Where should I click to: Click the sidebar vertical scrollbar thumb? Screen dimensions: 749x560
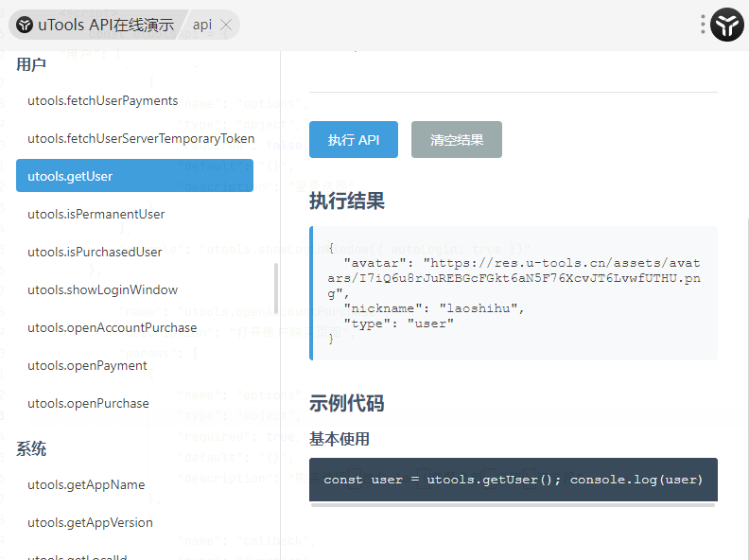click(x=276, y=288)
